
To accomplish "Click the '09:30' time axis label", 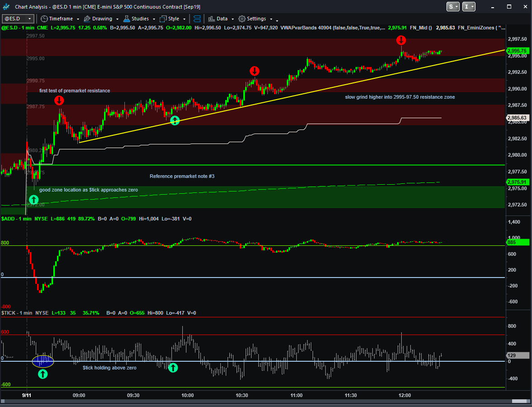I will tap(133, 396).
